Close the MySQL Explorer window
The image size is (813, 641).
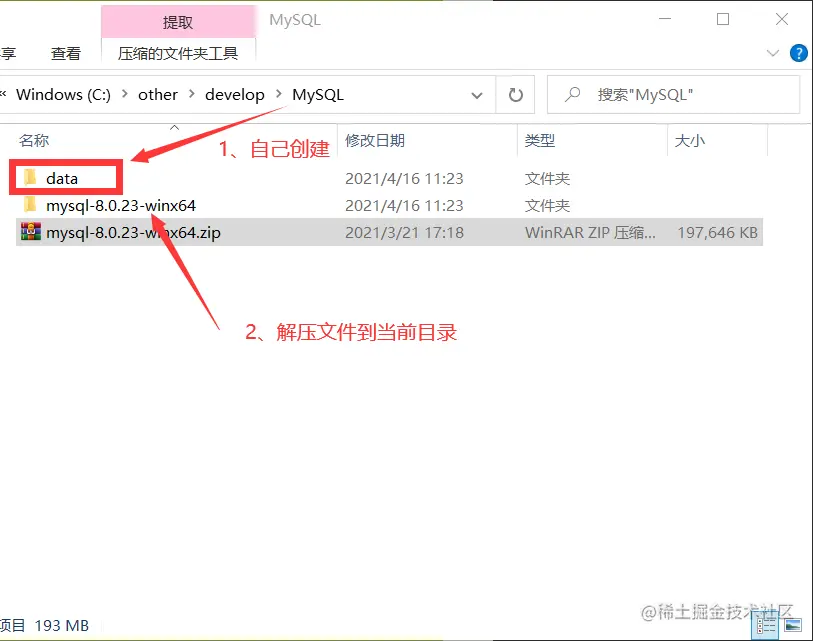(782, 19)
